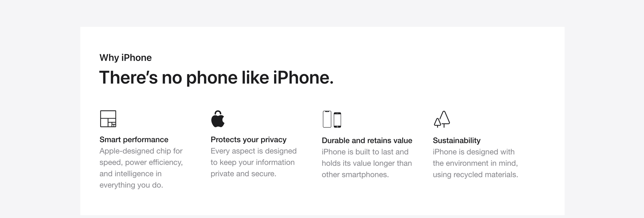
Task: Click the "Every aspect is designed" privacy paragraph
Action: [x=253, y=162]
